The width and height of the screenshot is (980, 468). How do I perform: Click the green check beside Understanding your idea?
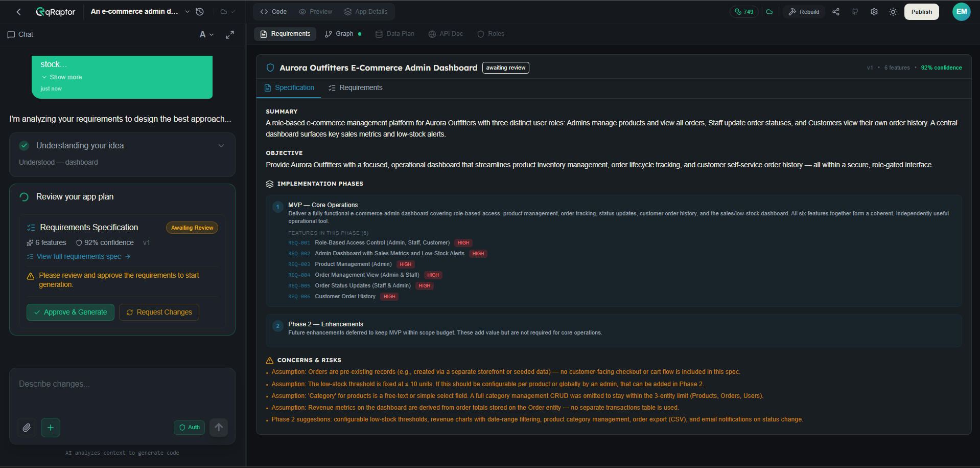click(x=24, y=146)
